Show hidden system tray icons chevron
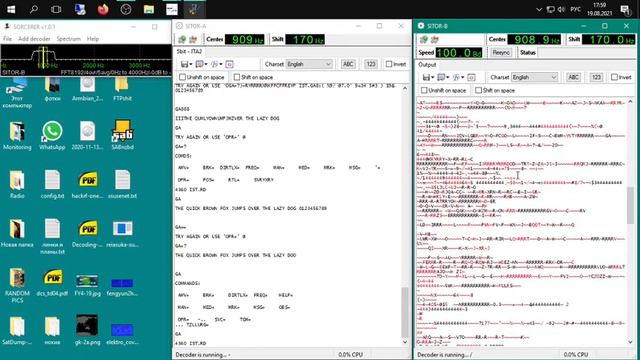Screen dimensions: 640x360 click(x=539, y=9)
